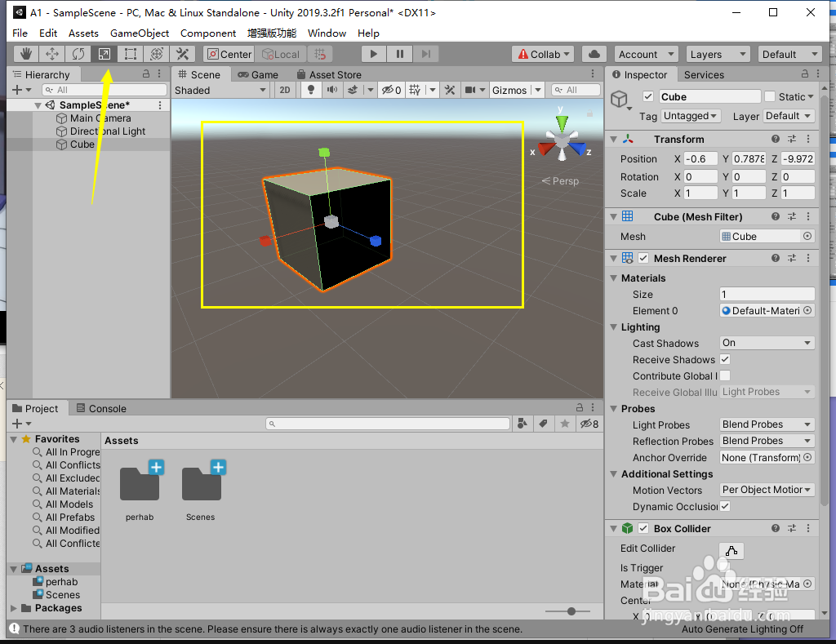Open custom editor tools icon
Image resolution: width=836 pixels, height=644 pixels.
[x=182, y=54]
